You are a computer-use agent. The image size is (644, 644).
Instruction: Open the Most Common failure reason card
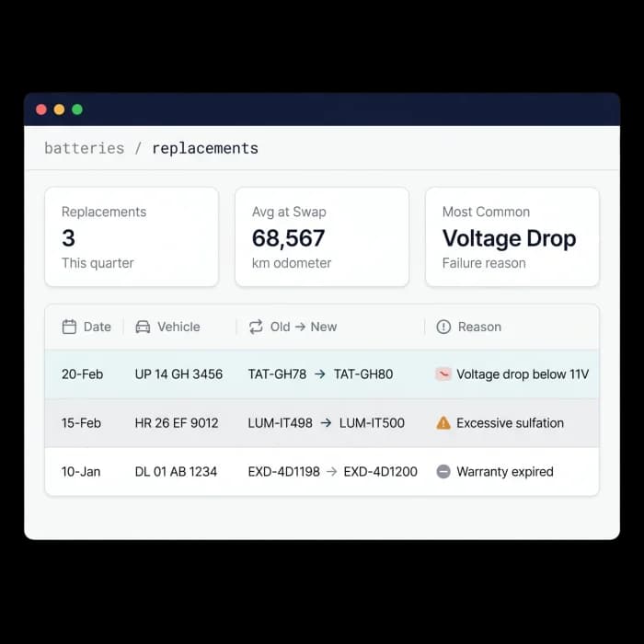(x=512, y=237)
